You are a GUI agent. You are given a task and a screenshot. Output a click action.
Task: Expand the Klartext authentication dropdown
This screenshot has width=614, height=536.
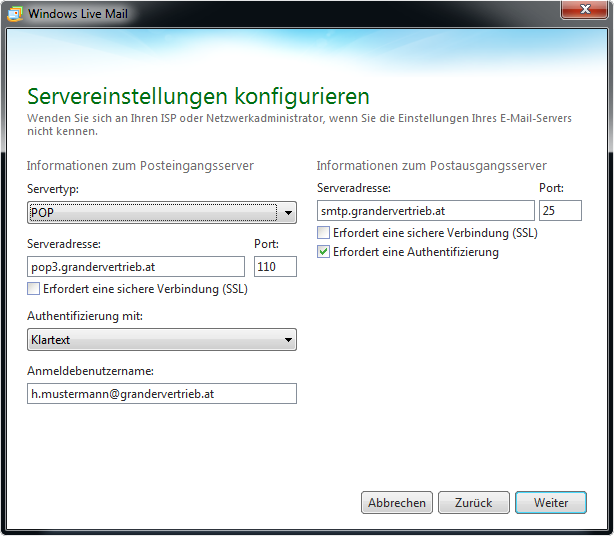[x=162, y=340]
